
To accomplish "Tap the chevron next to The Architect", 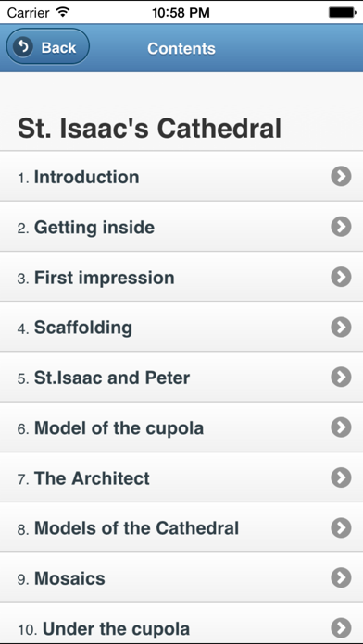I will [341, 477].
